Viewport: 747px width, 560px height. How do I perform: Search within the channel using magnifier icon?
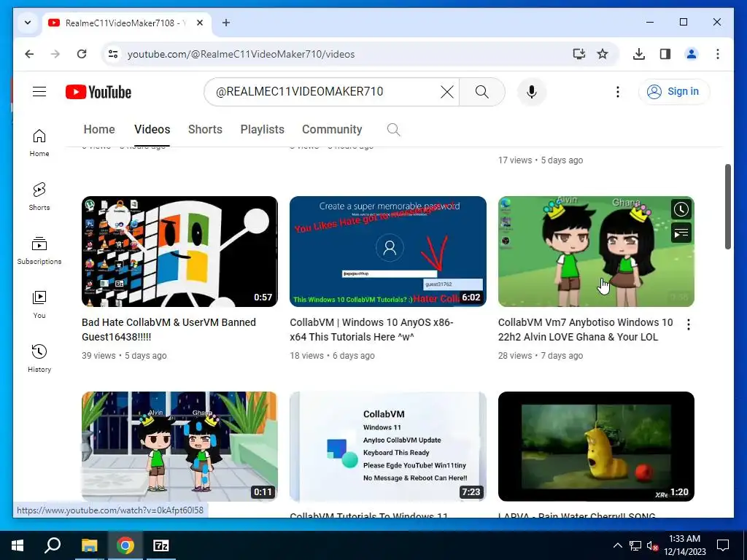coord(393,130)
